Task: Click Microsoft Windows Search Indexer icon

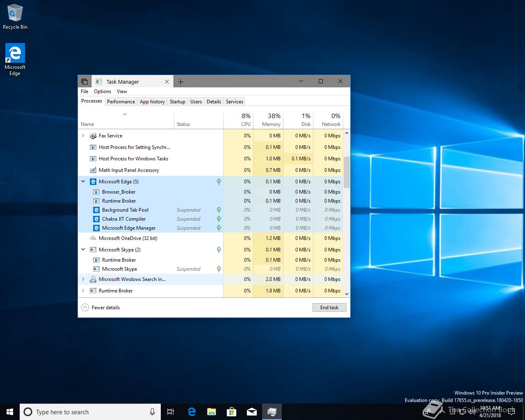Action: (x=93, y=279)
